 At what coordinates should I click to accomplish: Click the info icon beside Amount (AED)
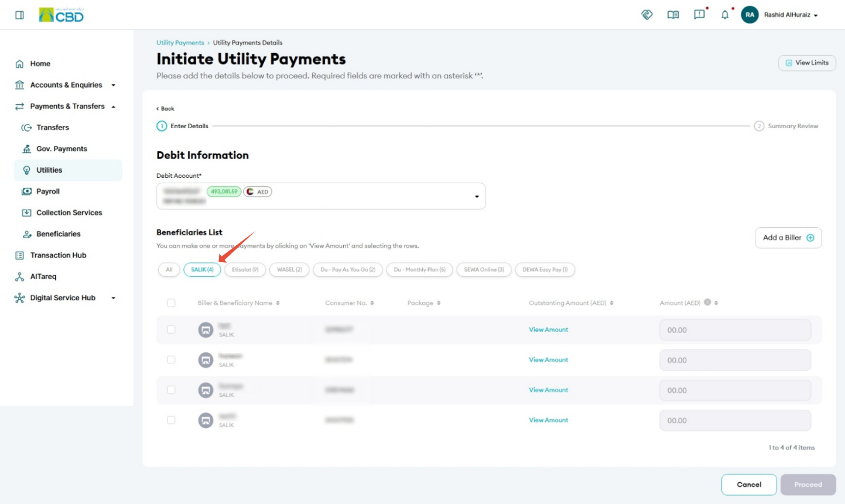[x=707, y=302]
